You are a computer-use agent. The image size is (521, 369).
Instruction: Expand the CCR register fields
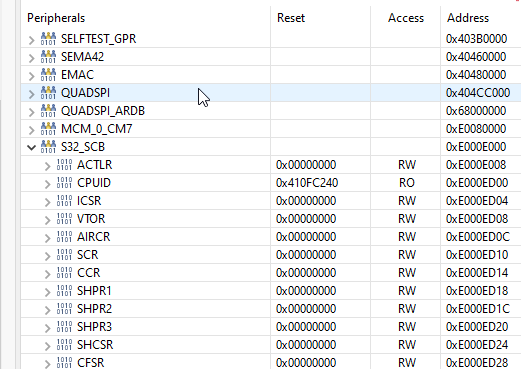(x=47, y=274)
